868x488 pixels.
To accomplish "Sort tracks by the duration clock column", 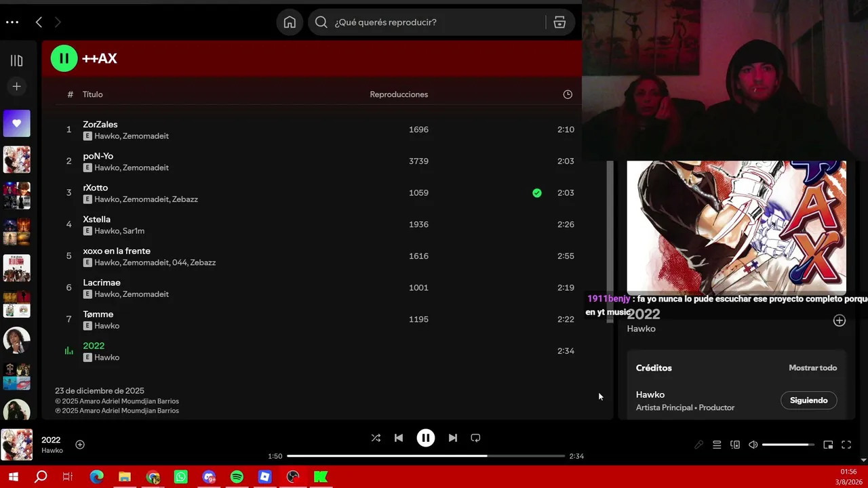I will click(x=568, y=94).
